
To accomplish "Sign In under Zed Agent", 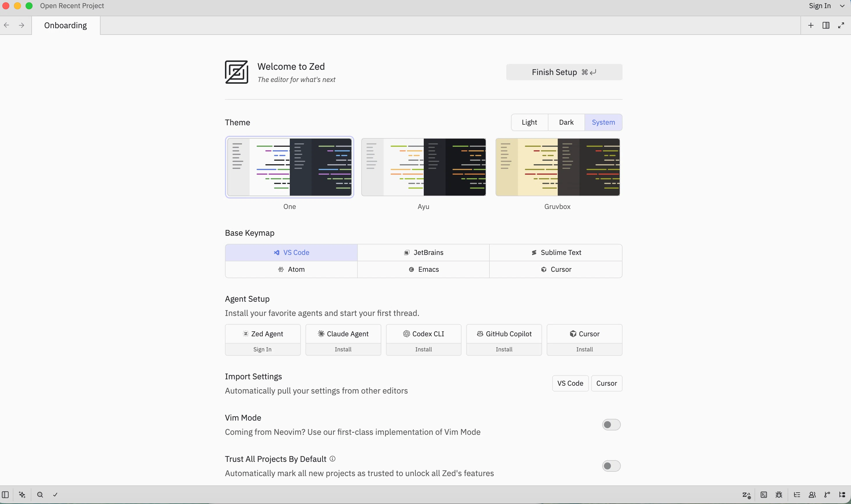I will coord(262,349).
